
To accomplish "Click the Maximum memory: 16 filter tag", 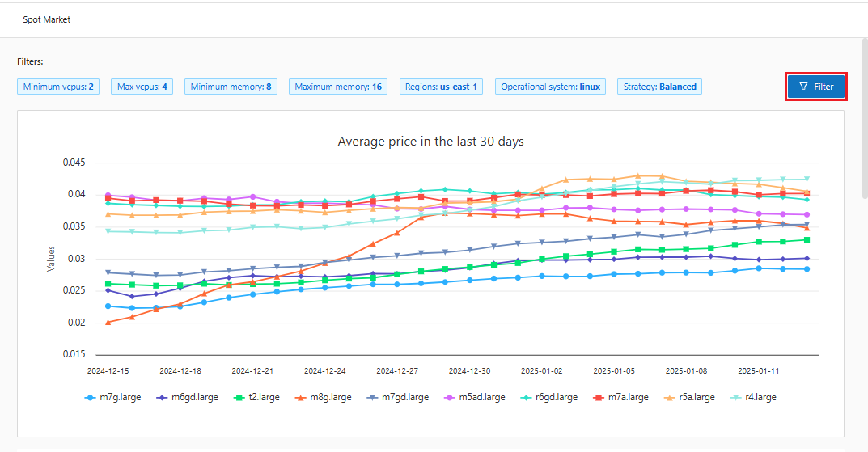I will (338, 87).
